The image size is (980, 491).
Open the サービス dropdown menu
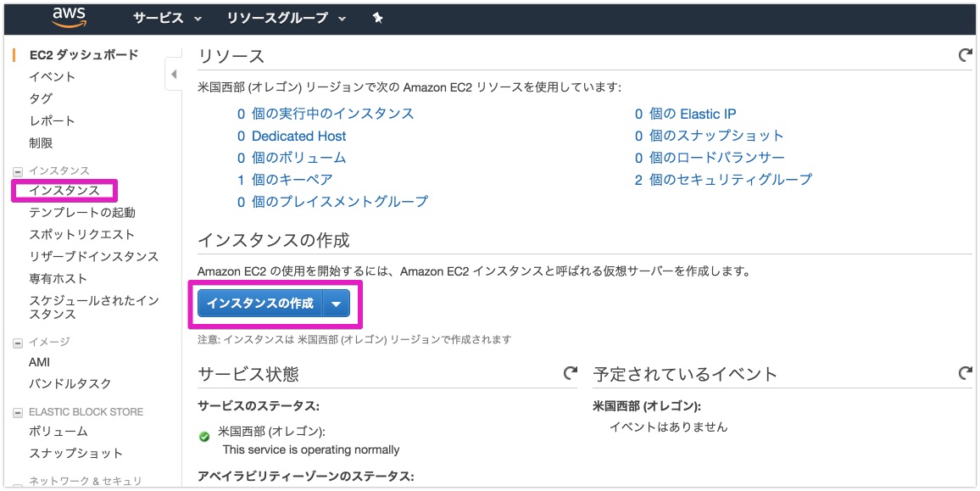(167, 18)
